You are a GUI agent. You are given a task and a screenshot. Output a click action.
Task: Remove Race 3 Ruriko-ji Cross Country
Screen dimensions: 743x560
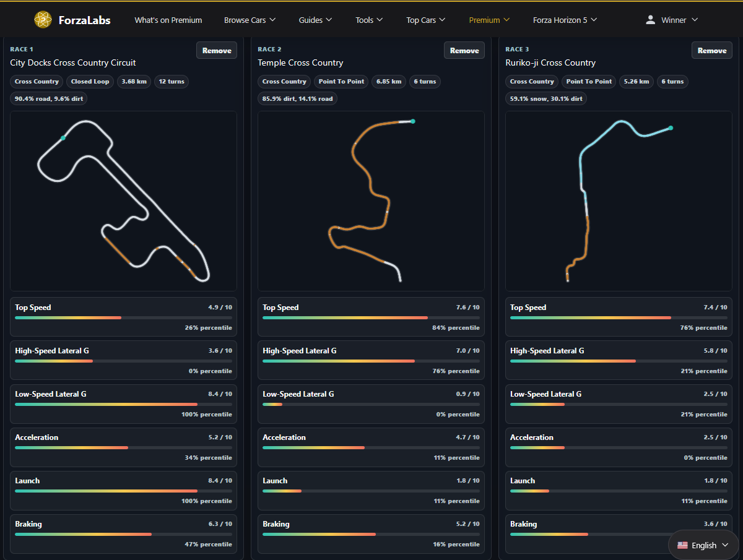[712, 51]
